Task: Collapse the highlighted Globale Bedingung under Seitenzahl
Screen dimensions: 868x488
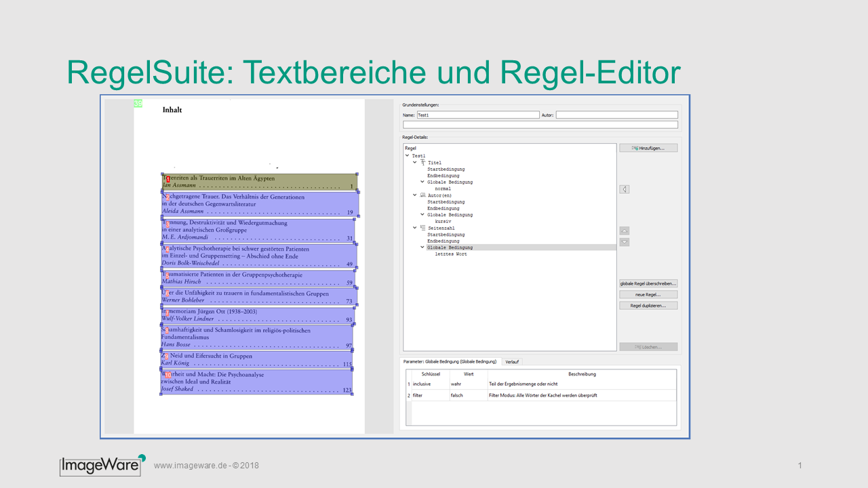Action: pyautogui.click(x=422, y=247)
